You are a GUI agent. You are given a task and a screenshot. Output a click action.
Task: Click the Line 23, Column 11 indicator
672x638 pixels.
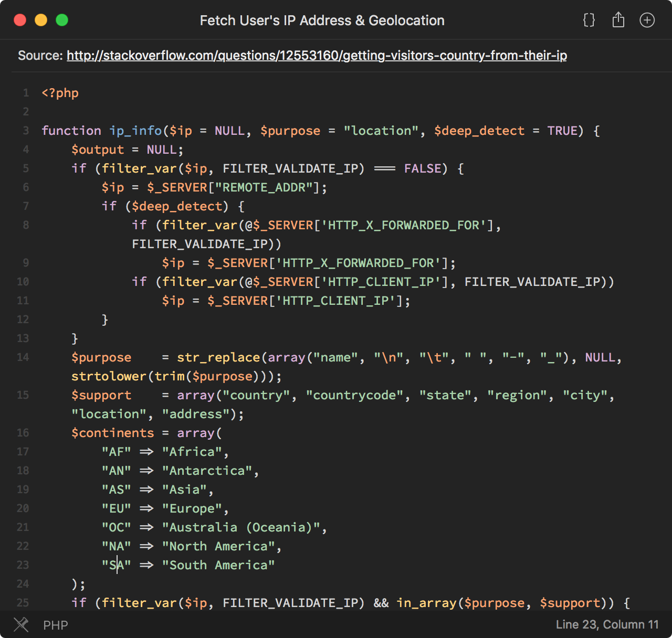click(607, 624)
